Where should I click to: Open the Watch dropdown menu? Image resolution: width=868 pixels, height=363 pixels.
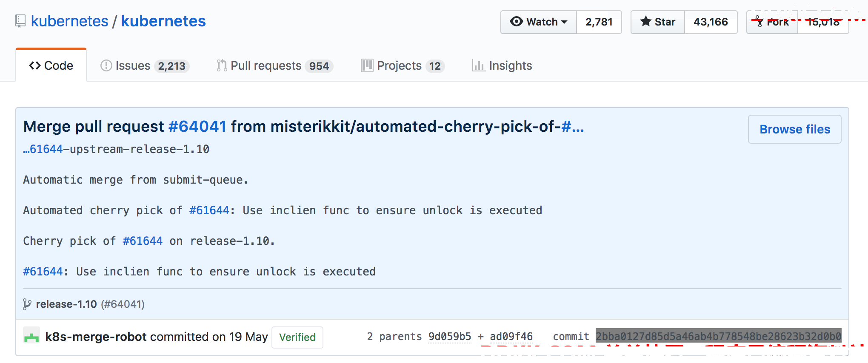pos(539,22)
